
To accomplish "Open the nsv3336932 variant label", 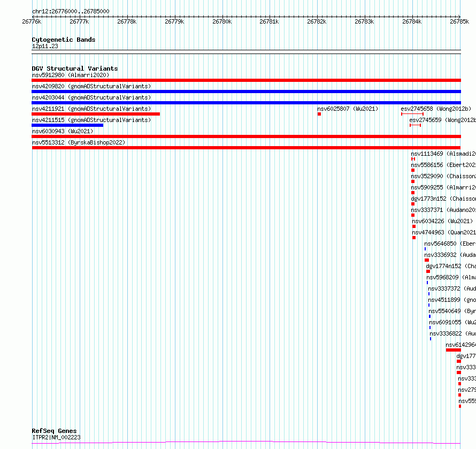I will [450, 255].
